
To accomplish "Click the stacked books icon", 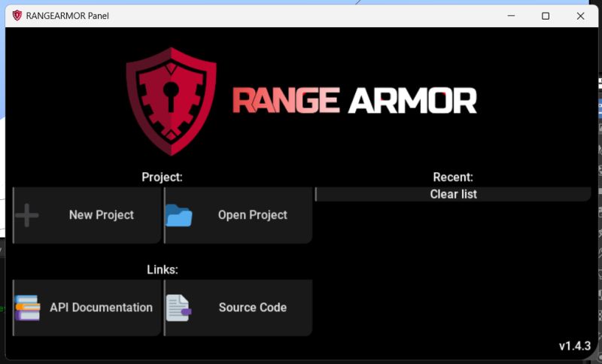I will (x=27, y=308).
